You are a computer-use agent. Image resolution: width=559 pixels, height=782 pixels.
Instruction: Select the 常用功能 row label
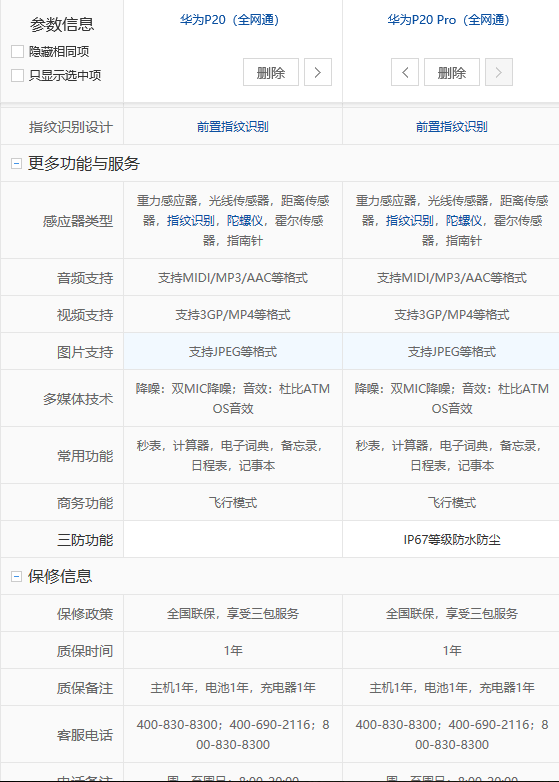click(85, 456)
